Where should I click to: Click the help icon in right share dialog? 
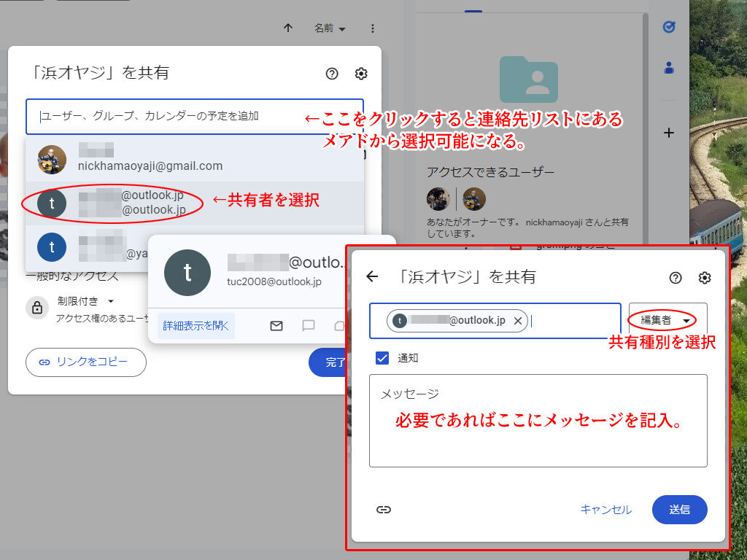coord(676,278)
